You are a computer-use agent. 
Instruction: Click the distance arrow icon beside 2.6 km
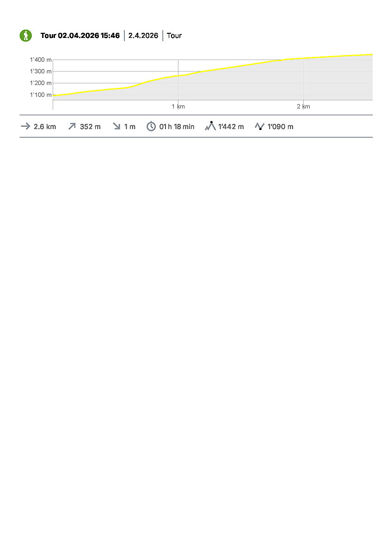coord(25,127)
